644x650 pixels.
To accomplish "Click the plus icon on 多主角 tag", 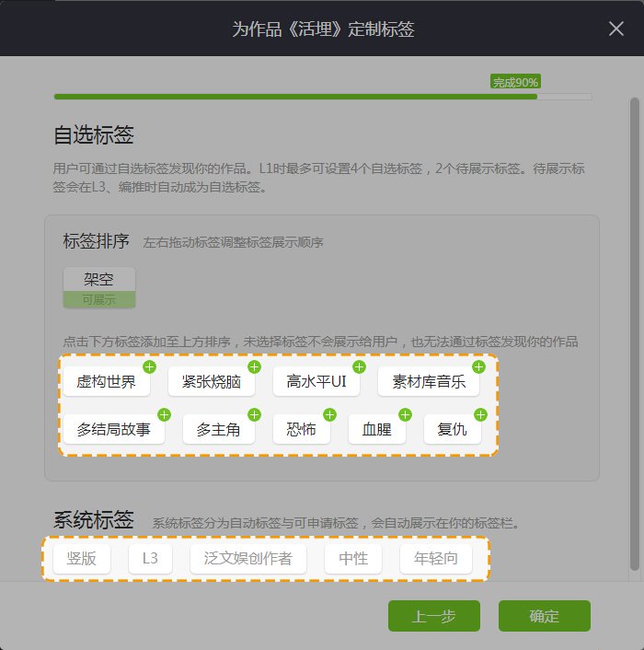I will pyautogui.click(x=254, y=415).
